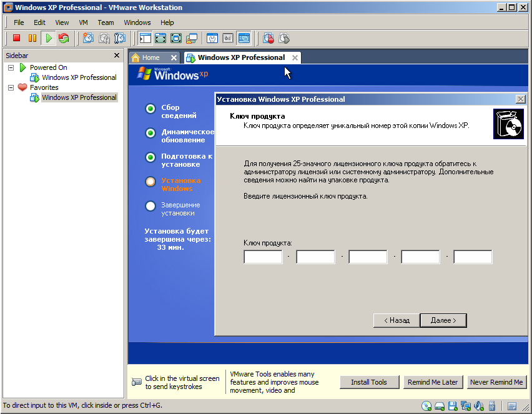Click the sound card status icon
Image resolution: width=532 pixels, height=414 pixels.
479,406
